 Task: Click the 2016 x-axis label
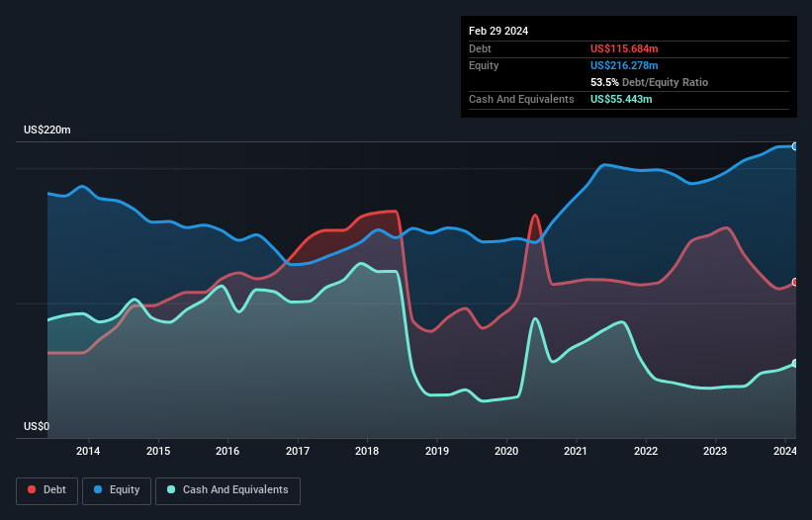pyautogui.click(x=227, y=451)
